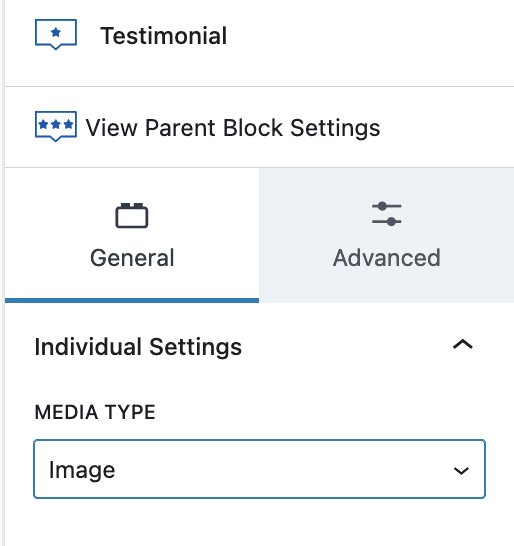Click the Advanced tab sliders icon
This screenshot has height=546, width=514.
pyautogui.click(x=387, y=214)
